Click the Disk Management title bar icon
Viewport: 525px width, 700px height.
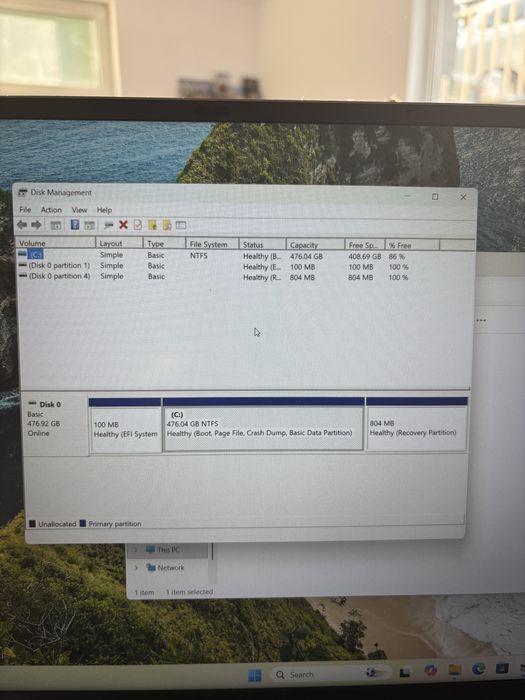point(23,192)
